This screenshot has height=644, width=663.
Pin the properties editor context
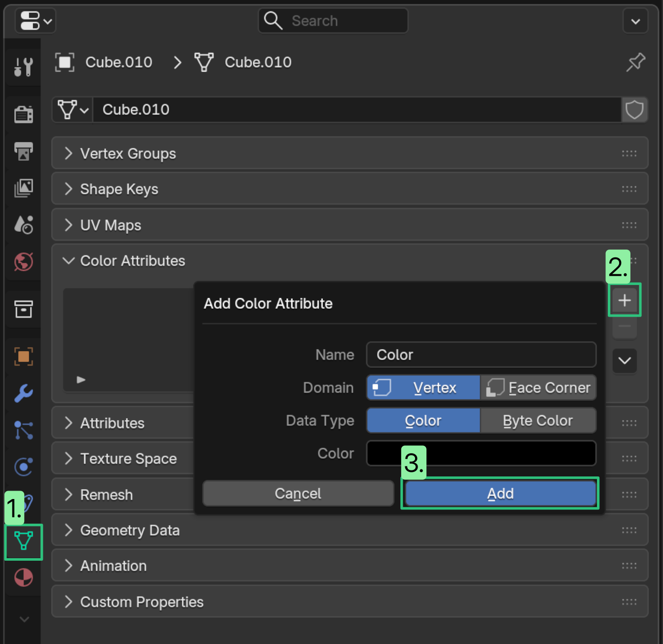(x=635, y=62)
